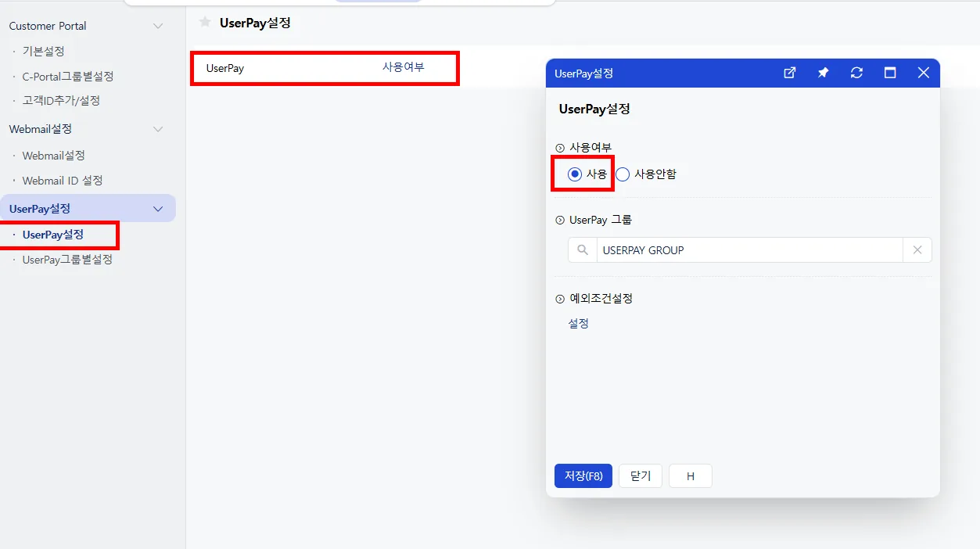Open C-Portal그룹별설정 menu item
980x549 pixels.
coord(68,77)
